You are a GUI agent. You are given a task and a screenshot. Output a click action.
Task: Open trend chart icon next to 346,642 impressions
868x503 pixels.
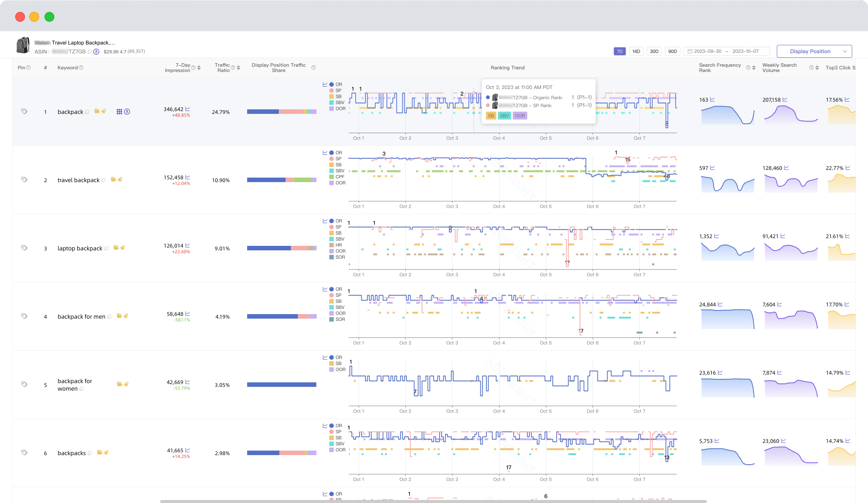click(188, 109)
